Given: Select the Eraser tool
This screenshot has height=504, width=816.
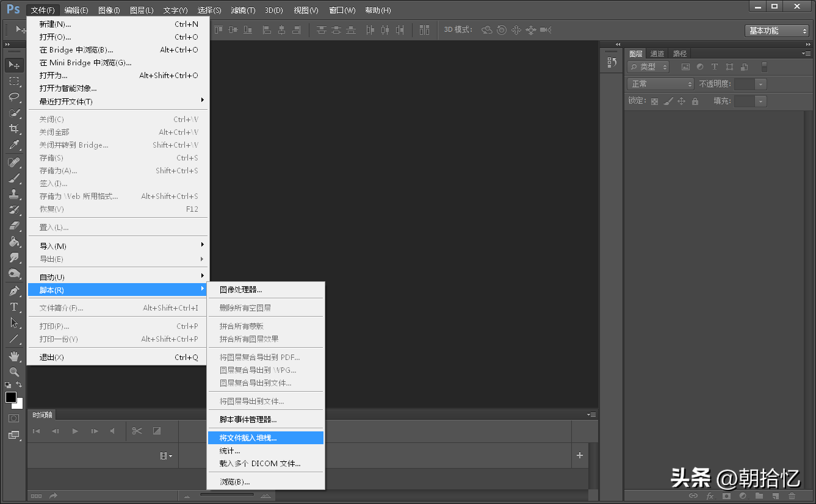Looking at the screenshot, I should (14, 226).
